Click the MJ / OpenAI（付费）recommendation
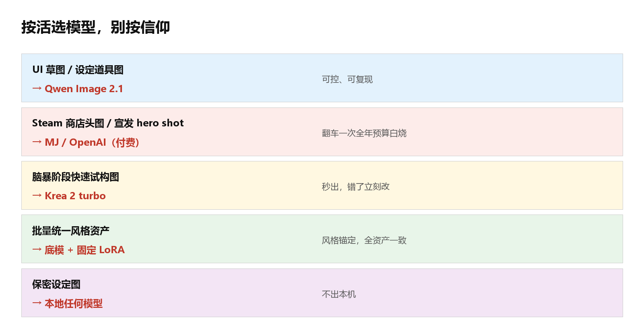 pyautogui.click(x=86, y=142)
